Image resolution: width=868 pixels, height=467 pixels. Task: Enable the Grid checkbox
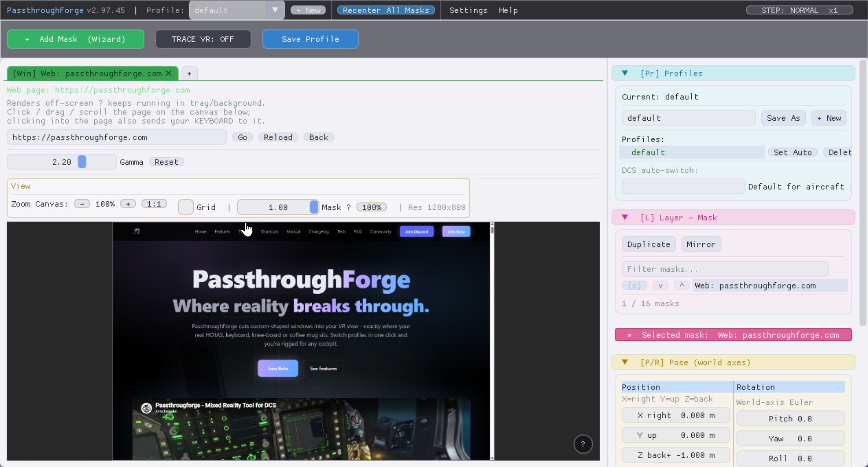tap(185, 207)
